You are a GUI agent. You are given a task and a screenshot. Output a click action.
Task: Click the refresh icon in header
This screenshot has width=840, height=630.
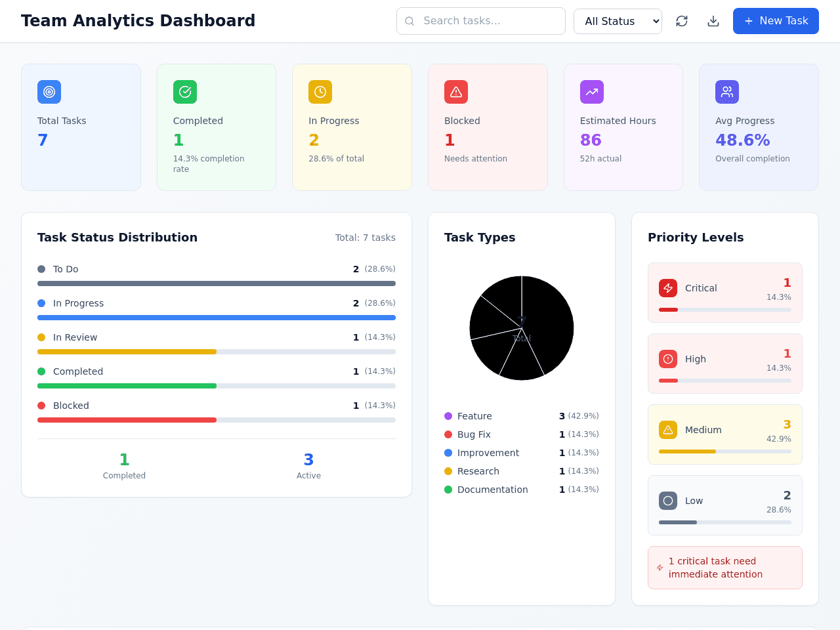pos(682,21)
